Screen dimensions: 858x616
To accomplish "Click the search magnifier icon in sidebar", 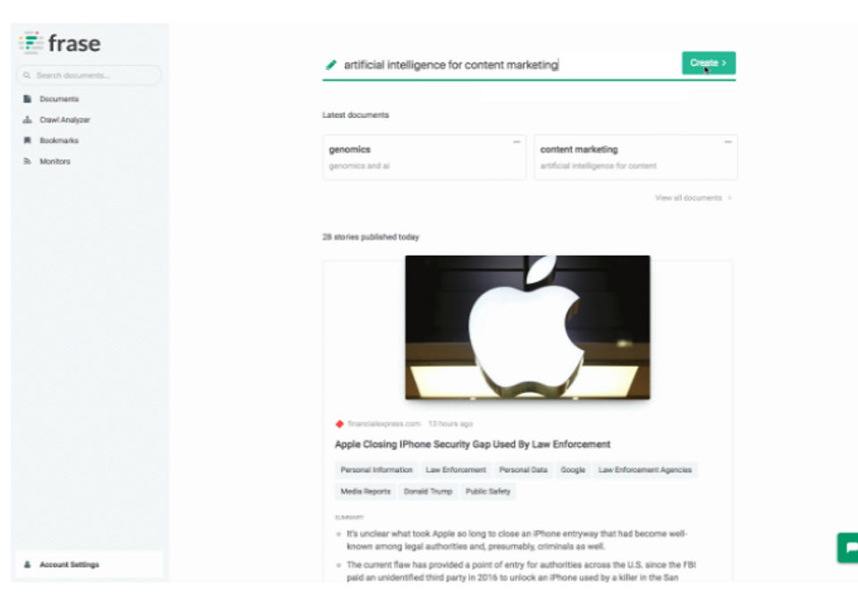I will tap(27, 76).
